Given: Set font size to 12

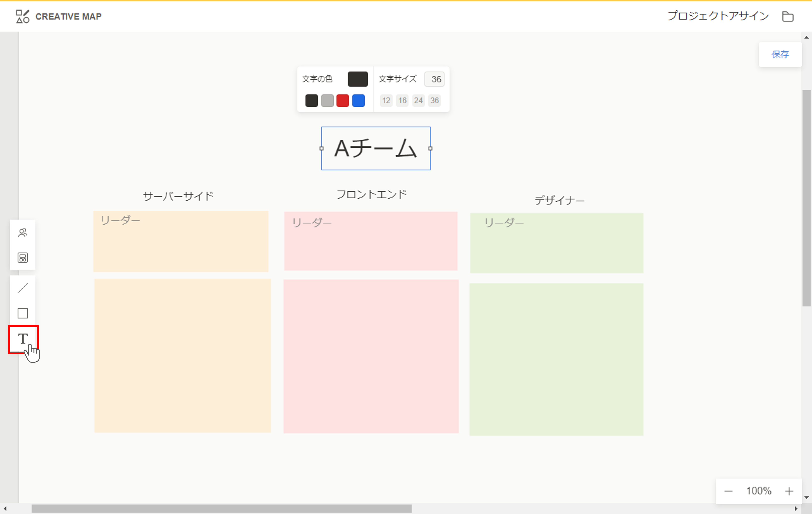Looking at the screenshot, I should point(386,101).
